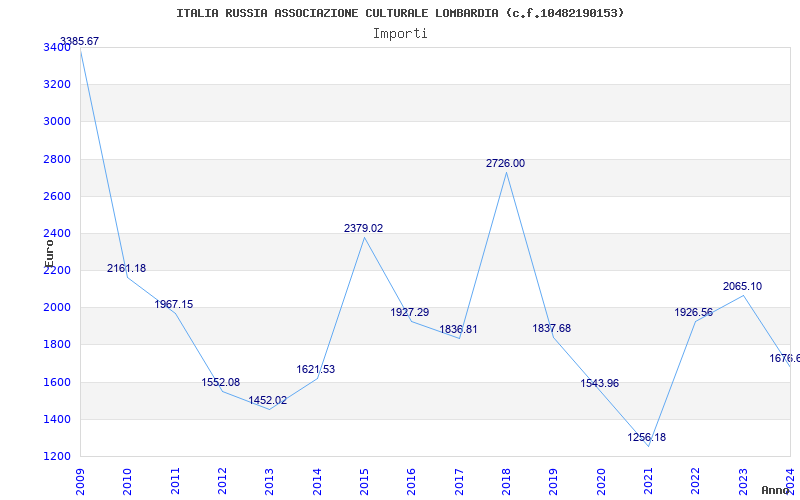Screen dimensions: 800x500
Task: Select the 2065.10 value label
Action: pos(742,287)
